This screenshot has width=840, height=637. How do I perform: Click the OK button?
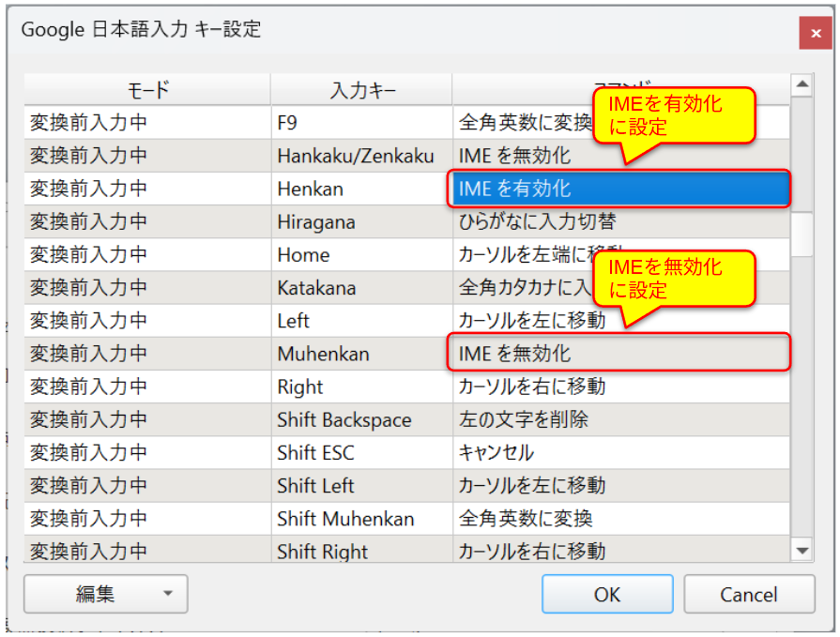[607, 594]
